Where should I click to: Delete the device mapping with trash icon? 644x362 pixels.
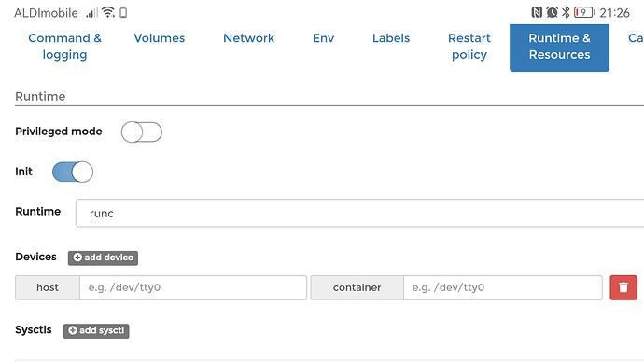point(623,287)
